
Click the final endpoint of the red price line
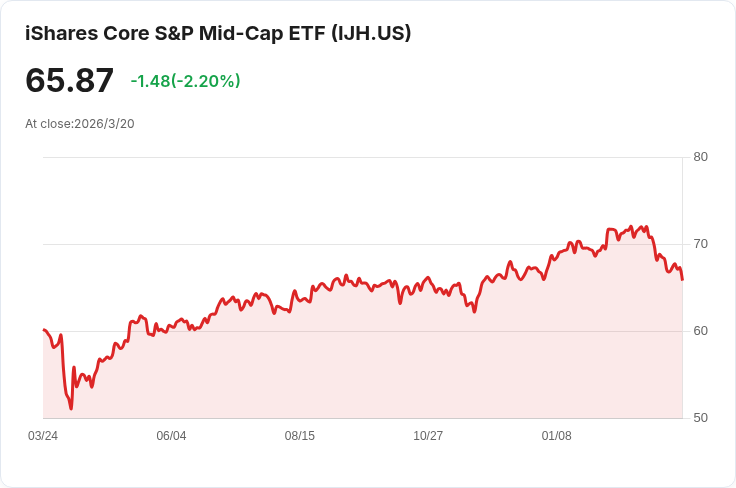[682, 280]
